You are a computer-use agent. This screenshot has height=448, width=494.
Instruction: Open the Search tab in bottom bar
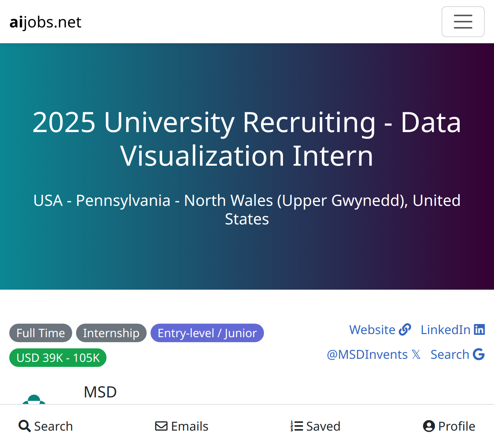click(46, 426)
